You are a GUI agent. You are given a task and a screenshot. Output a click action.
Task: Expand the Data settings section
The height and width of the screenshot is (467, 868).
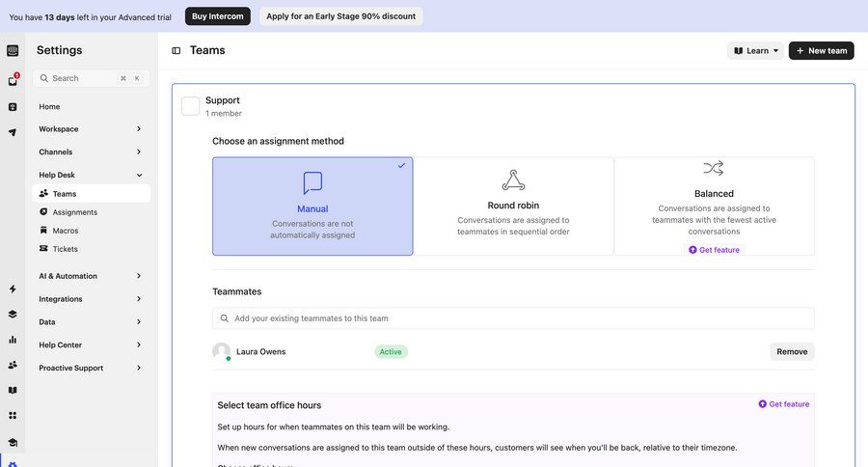click(91, 322)
